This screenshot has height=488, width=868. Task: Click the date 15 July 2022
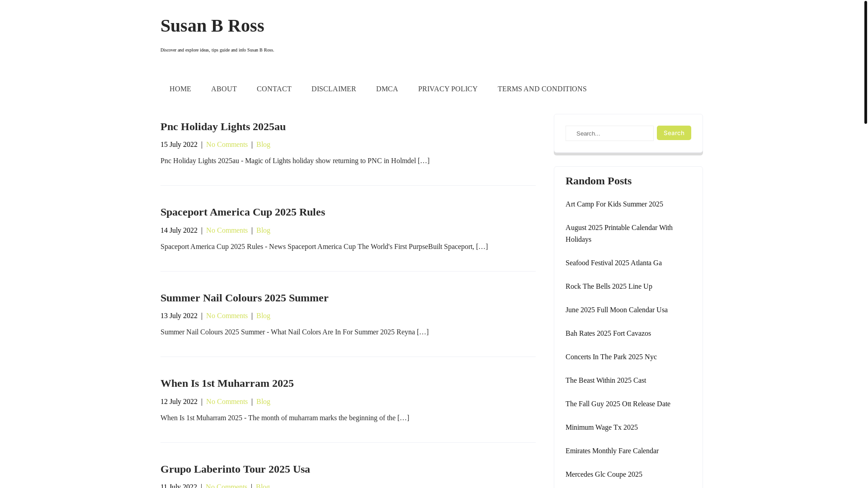(x=179, y=145)
